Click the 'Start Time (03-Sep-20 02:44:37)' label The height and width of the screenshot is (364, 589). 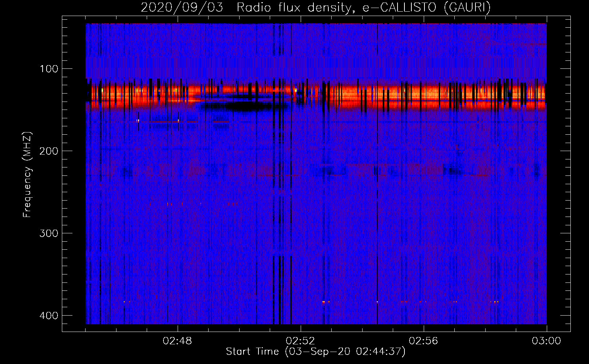pyautogui.click(x=316, y=352)
